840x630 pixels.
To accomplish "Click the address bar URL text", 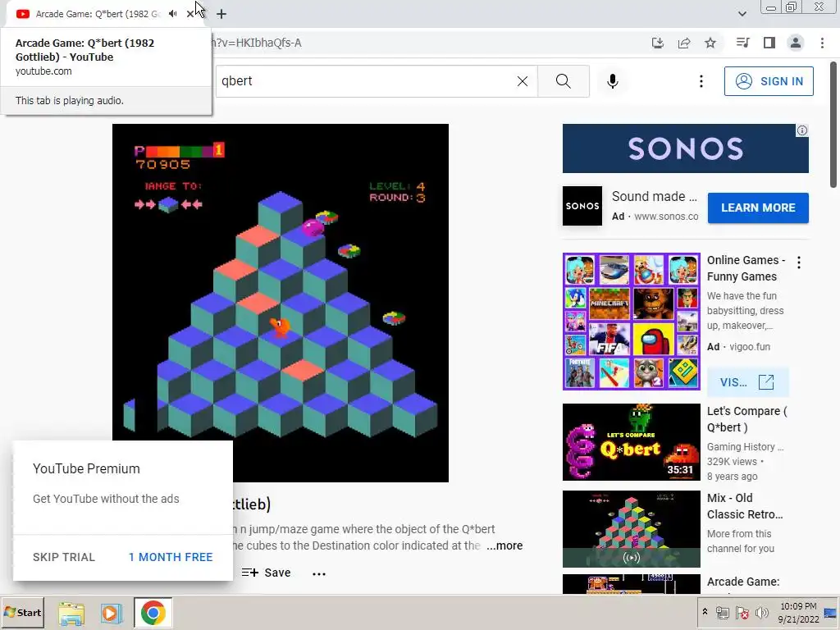I will pyautogui.click(x=257, y=43).
